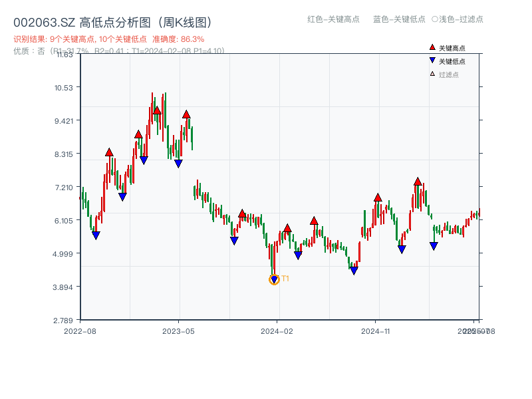This screenshot has height=399, width=532.
Task: Click the 2024-02 x-axis date label
Action: [x=277, y=331]
